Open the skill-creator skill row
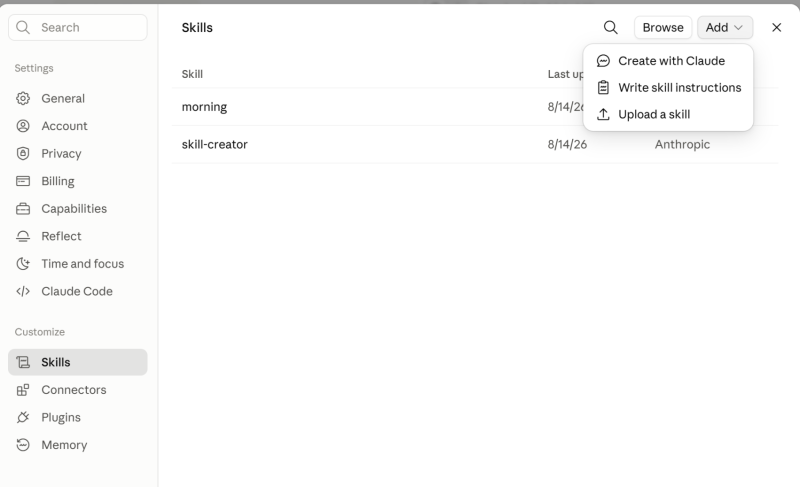Screen dimensions: 800x487 475,144
